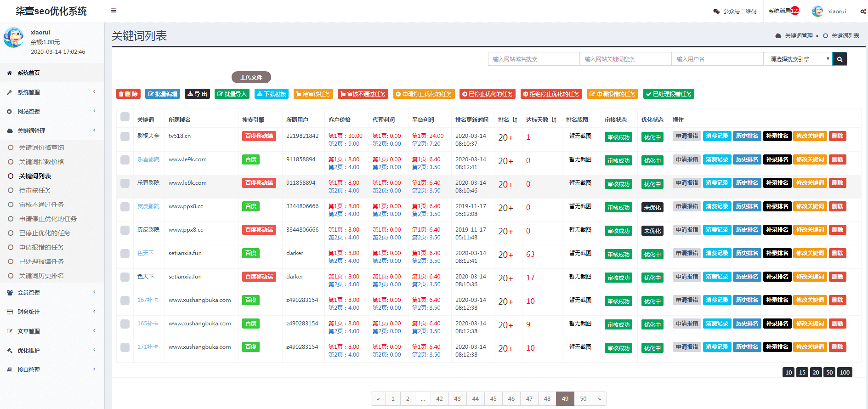This screenshot has height=409, width=868.
Task: Click the xiaorui avatar in top bar
Action: point(817,11)
